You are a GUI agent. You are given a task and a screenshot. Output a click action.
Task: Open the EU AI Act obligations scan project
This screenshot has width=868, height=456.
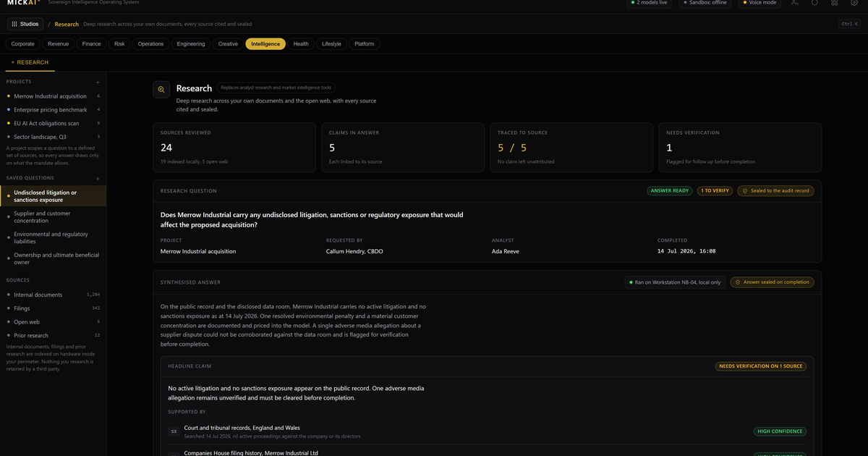[53, 124]
